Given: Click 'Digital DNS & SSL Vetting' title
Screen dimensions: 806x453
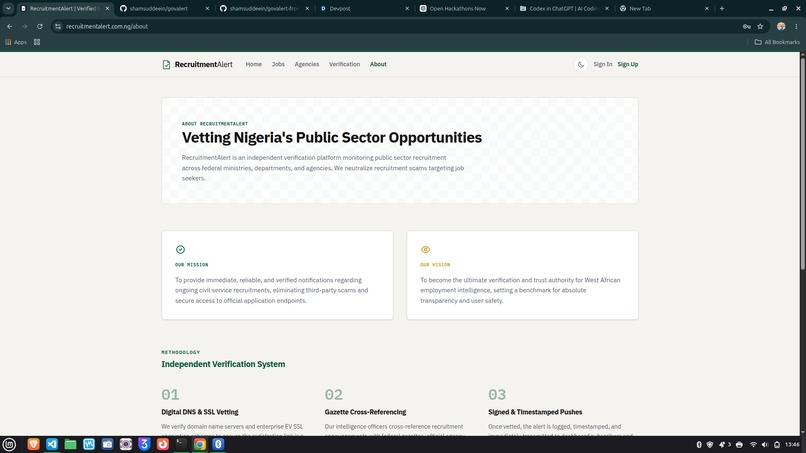Looking at the screenshot, I should [x=199, y=412].
